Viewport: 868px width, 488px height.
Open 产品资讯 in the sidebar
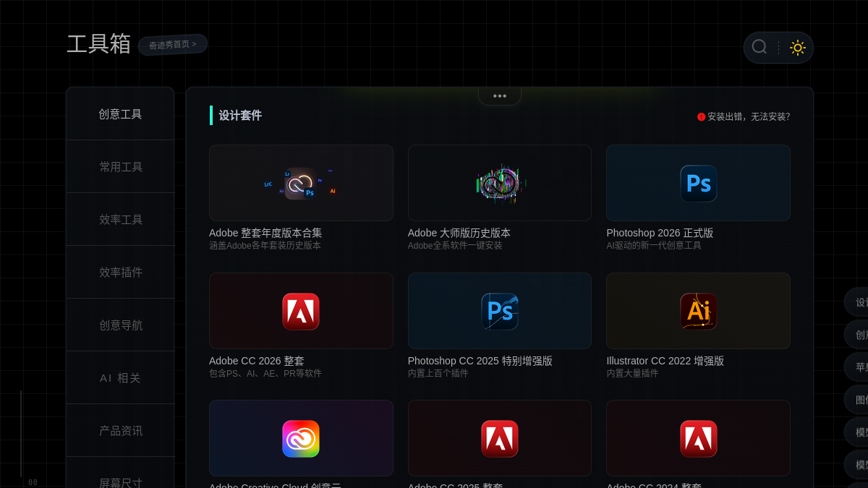pyautogui.click(x=120, y=431)
